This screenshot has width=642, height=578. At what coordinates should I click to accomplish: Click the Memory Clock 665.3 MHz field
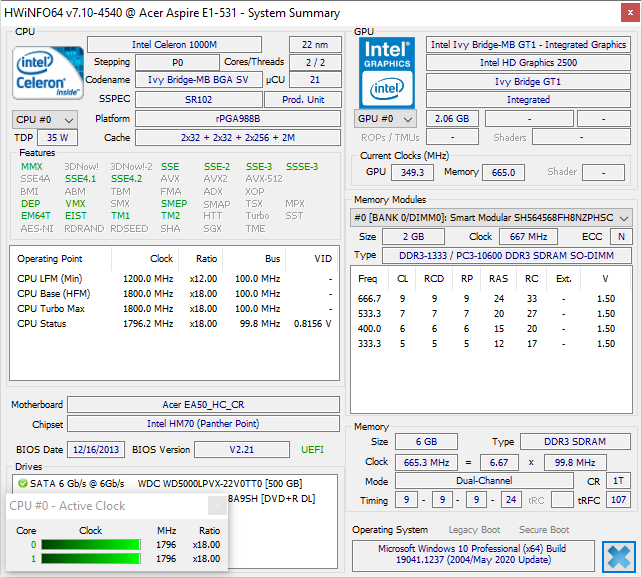tap(426, 463)
